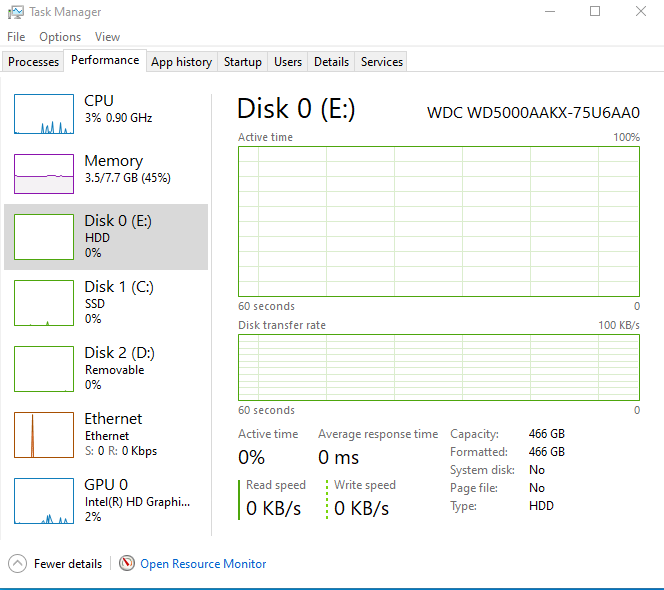The height and width of the screenshot is (590, 664).
Task: Click the Resource Monitor icon
Action: (127, 564)
